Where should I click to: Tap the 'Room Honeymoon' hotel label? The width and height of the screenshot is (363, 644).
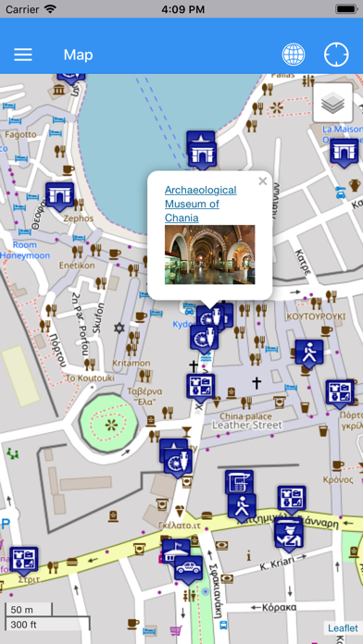(x=25, y=250)
